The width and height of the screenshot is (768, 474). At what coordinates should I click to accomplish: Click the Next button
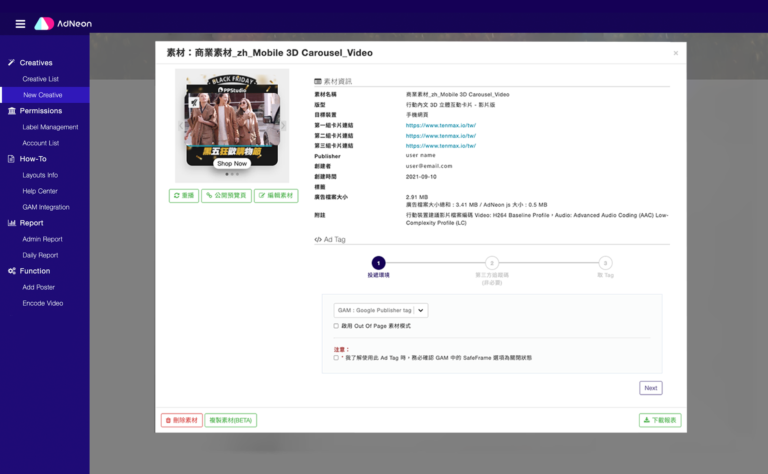tap(650, 388)
